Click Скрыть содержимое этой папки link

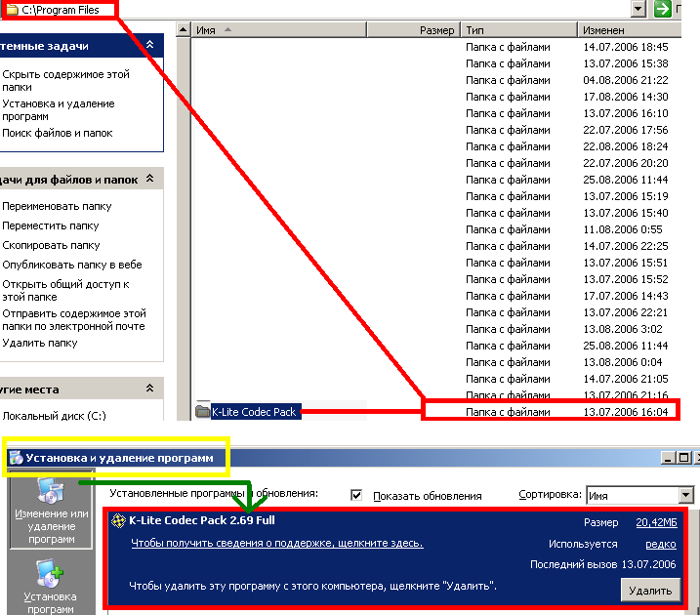point(66,80)
